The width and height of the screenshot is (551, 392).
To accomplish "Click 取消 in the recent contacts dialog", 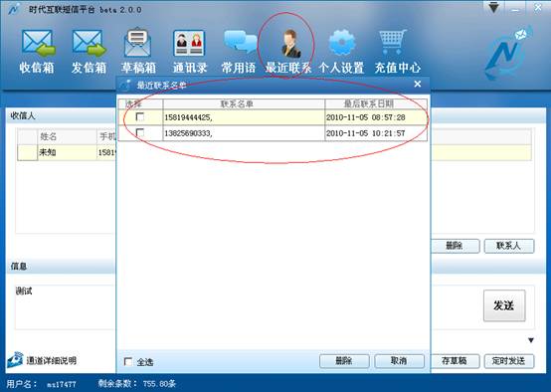I will (399, 361).
